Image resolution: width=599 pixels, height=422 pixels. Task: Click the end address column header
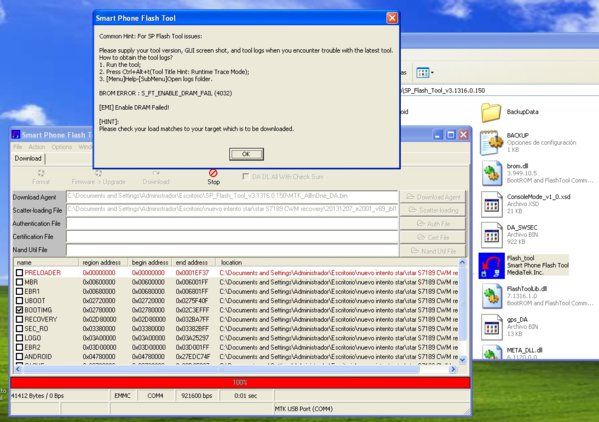193,262
